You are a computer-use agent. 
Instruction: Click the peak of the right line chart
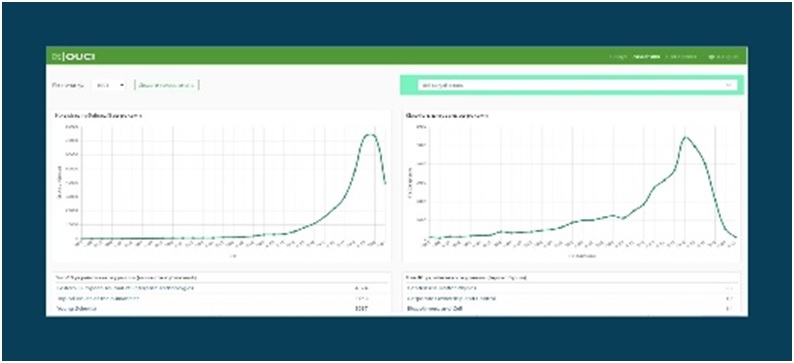[x=686, y=137]
